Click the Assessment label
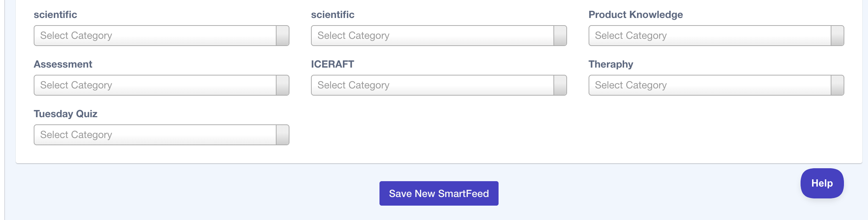Image resolution: width=868 pixels, height=220 pixels. coord(63,64)
